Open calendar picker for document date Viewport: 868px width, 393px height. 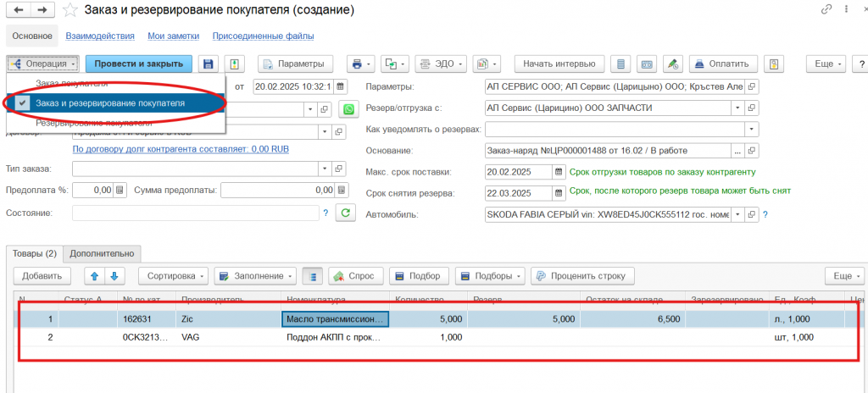pyautogui.click(x=341, y=86)
